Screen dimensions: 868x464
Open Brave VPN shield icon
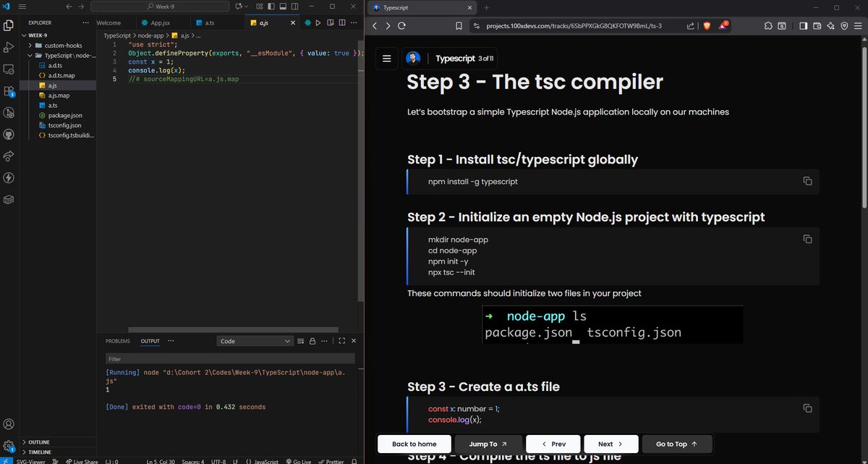pos(843,26)
